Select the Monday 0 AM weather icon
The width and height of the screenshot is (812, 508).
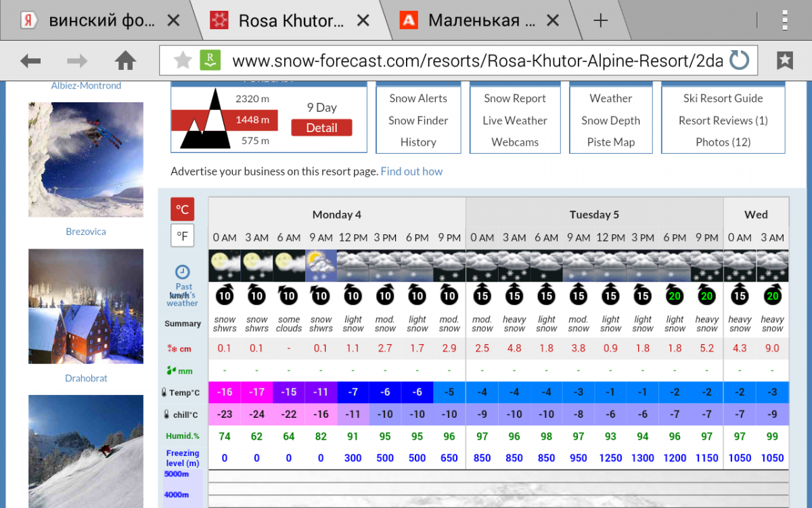tap(225, 266)
